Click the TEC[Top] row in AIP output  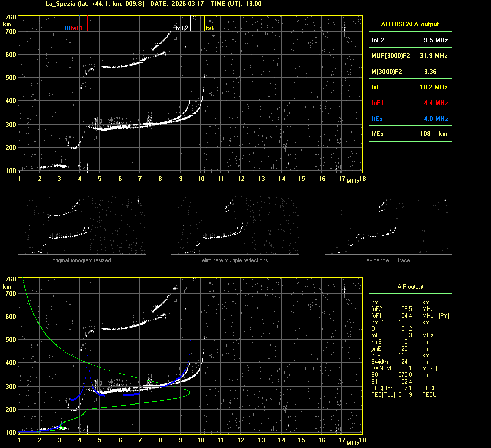pyautogui.click(x=404, y=394)
